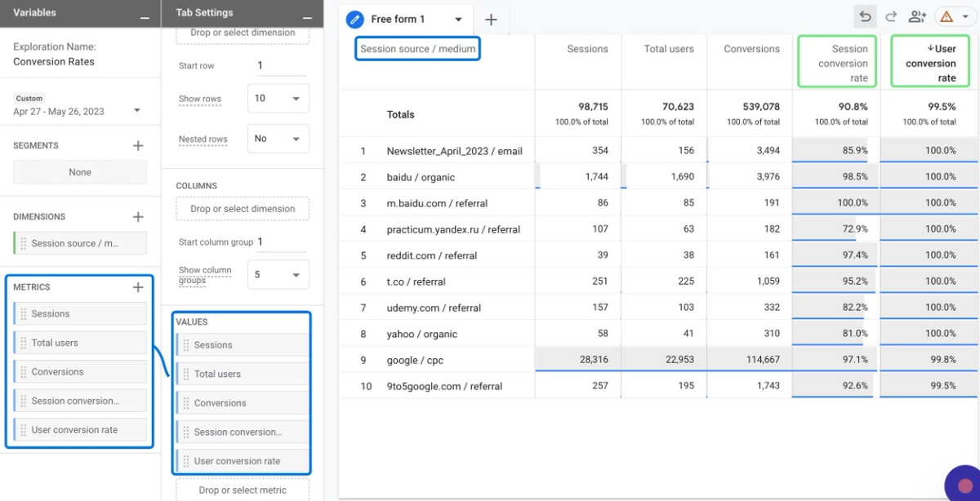
Task: Open the Nested rows dropdown
Action: [278, 139]
